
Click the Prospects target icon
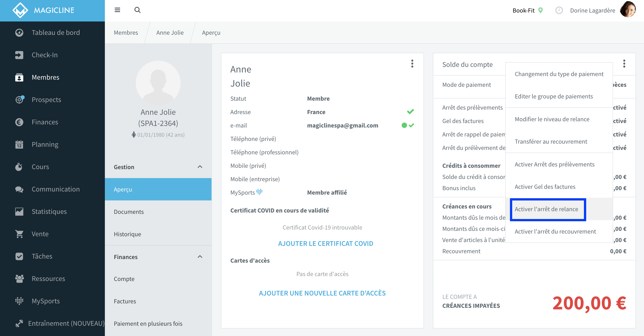coord(19,100)
